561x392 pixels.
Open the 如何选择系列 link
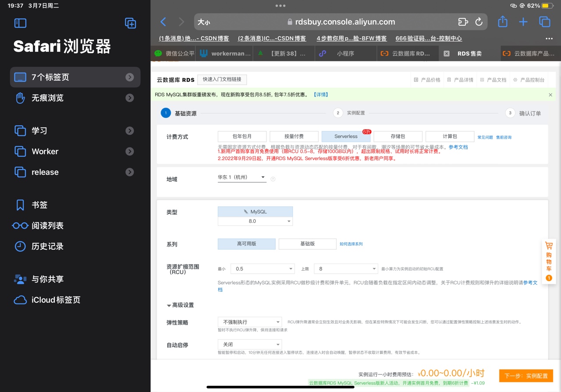pos(351,244)
